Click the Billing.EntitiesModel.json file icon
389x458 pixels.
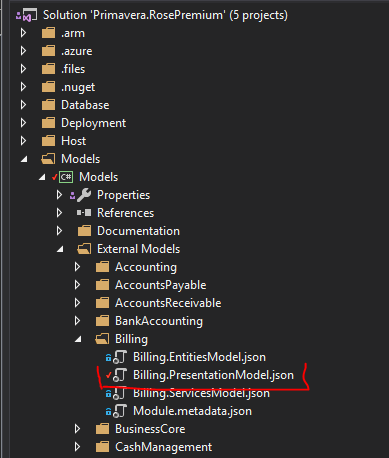[x=120, y=357]
